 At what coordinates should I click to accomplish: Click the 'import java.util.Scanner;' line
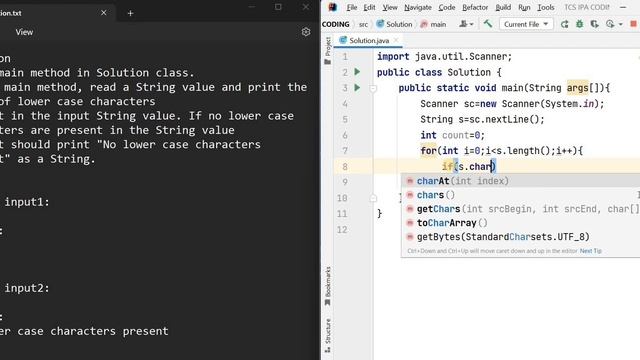tap(444, 57)
